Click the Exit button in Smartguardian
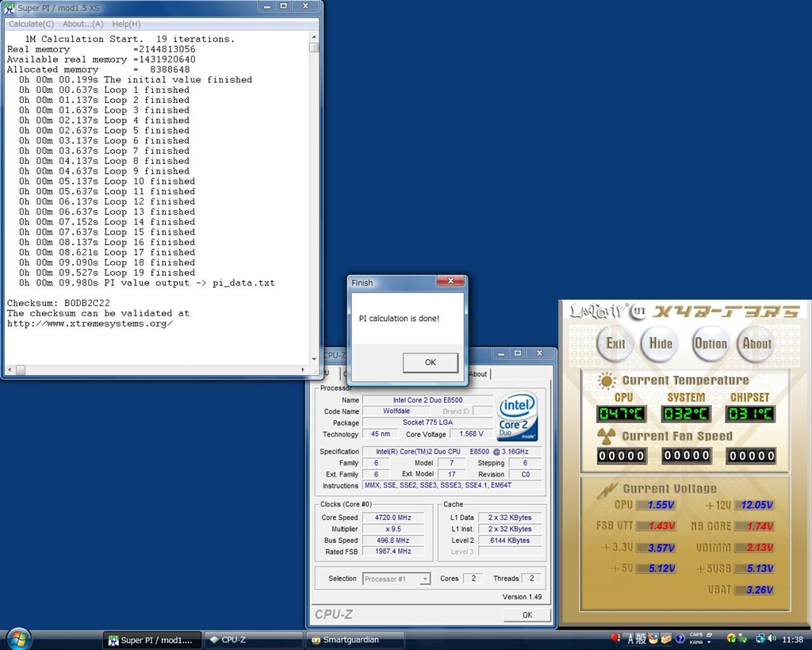The height and width of the screenshot is (650, 812). pyautogui.click(x=615, y=344)
